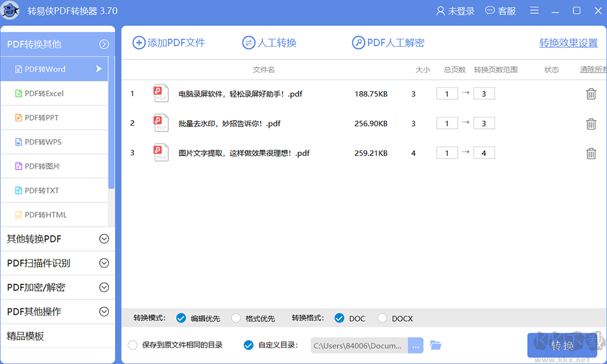Click the 转换 convert button

point(563,346)
